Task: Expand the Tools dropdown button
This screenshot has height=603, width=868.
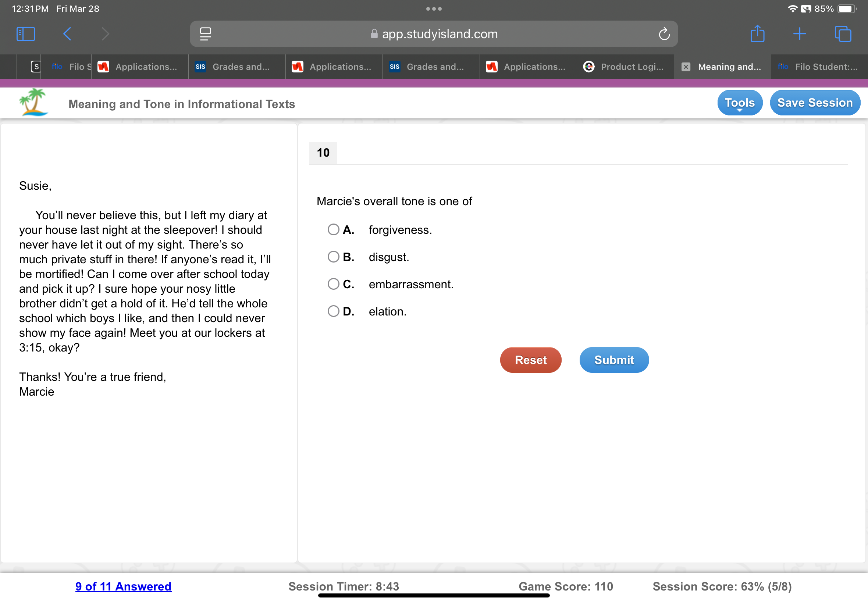Action: pos(740,103)
